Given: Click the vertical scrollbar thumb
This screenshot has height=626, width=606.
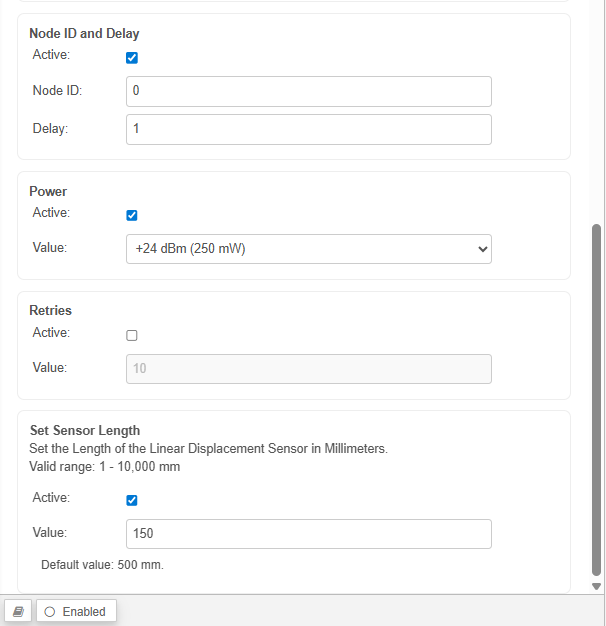Looking at the screenshot, I should tap(597, 400).
